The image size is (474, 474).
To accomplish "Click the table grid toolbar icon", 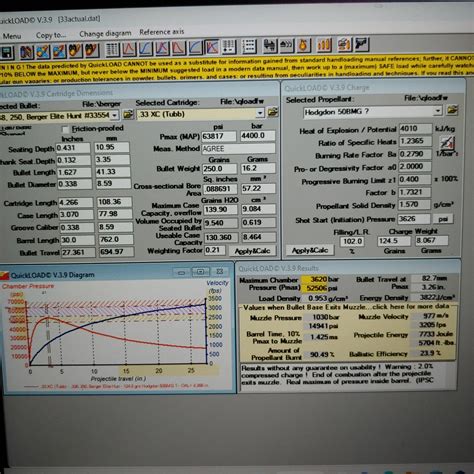I will tap(112, 49).
